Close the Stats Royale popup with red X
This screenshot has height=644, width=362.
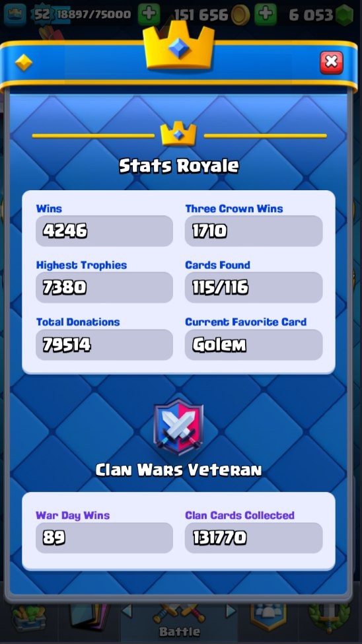pos(331,63)
